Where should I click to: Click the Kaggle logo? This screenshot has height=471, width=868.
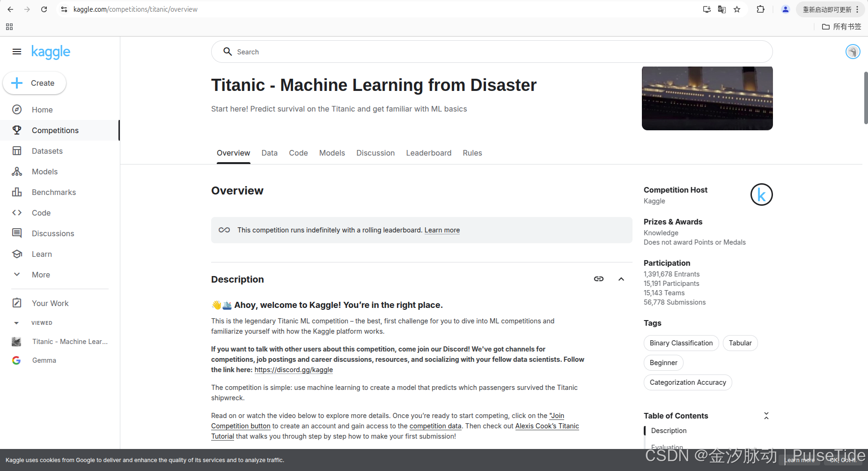51,52
